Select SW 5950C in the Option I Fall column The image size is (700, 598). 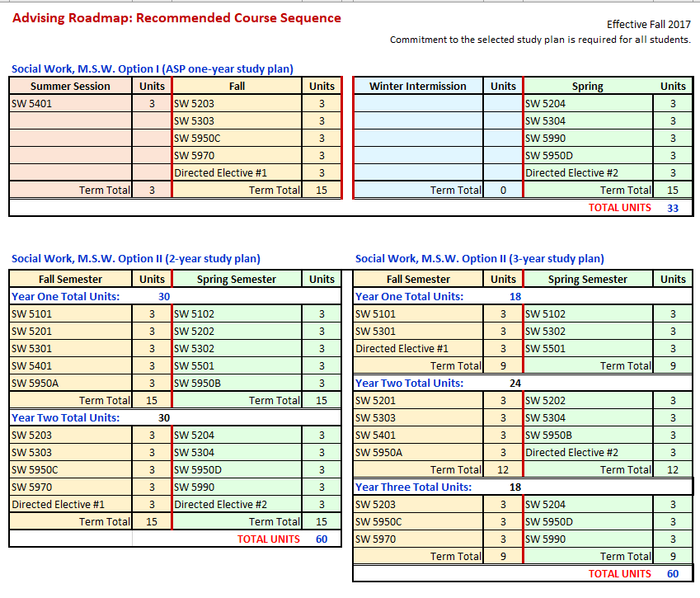tap(197, 139)
